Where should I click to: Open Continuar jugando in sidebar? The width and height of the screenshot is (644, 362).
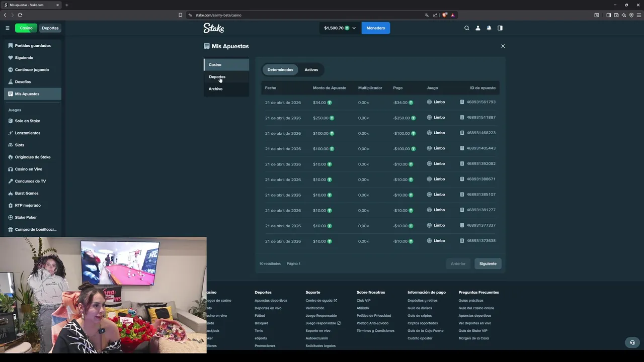point(33,70)
